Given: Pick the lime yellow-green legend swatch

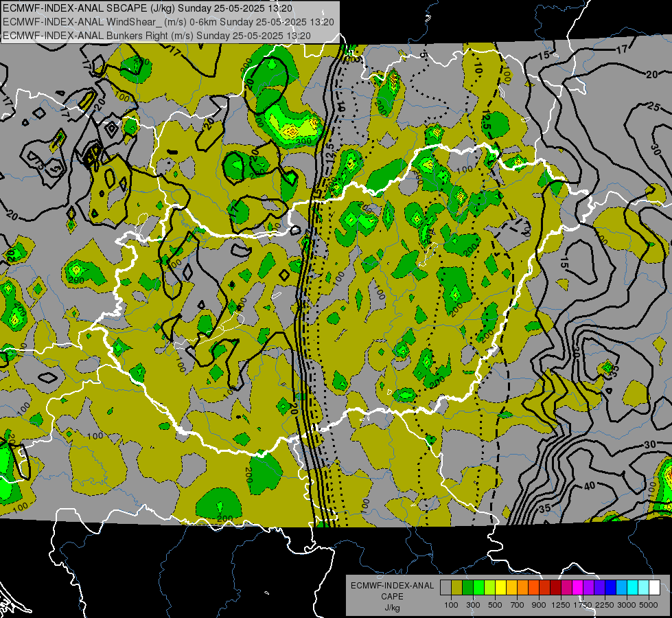Looking at the screenshot, I should (x=489, y=588).
